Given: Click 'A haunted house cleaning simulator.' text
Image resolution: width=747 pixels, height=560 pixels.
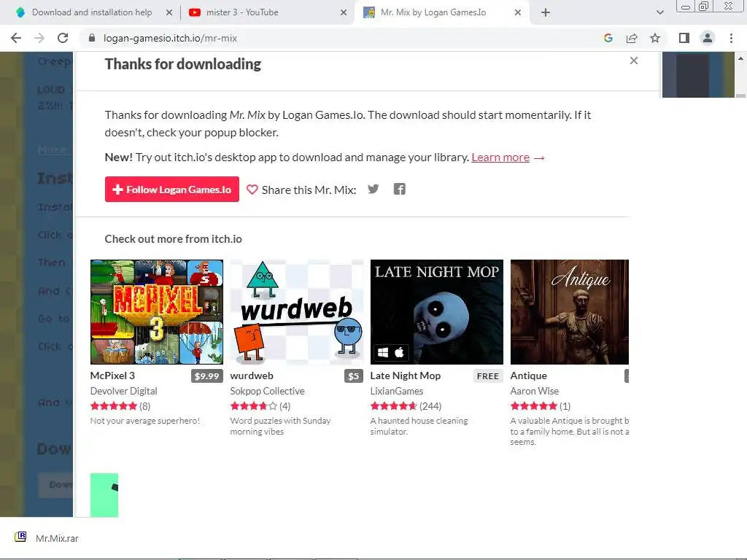Looking at the screenshot, I should [x=419, y=426].
